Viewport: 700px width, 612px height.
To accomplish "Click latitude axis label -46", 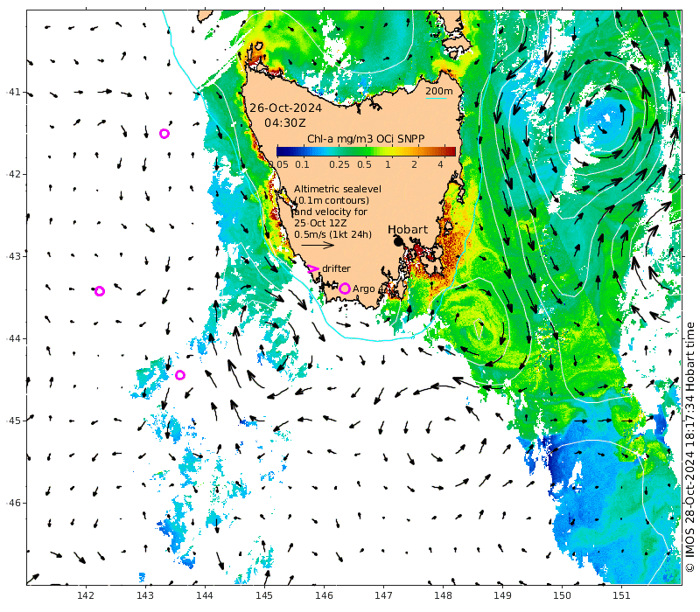I will point(13,503).
